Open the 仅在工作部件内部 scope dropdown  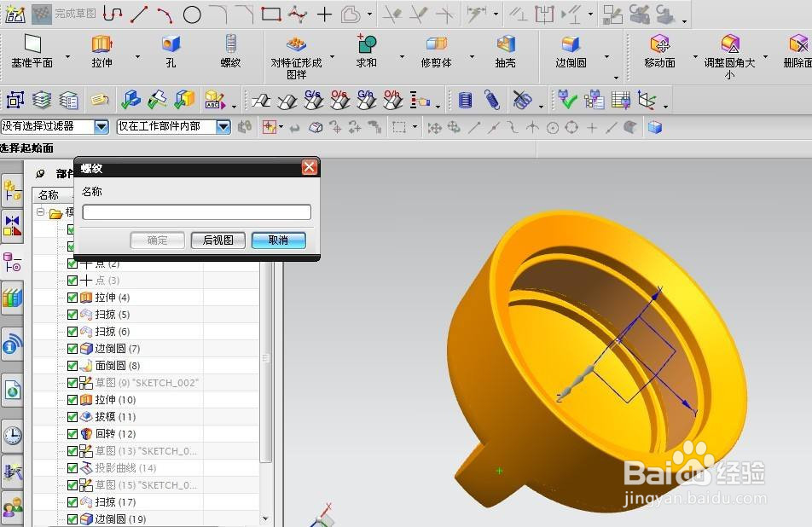pos(223,126)
